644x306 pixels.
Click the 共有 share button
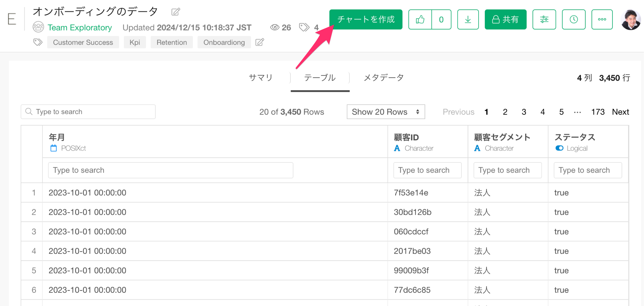505,20
